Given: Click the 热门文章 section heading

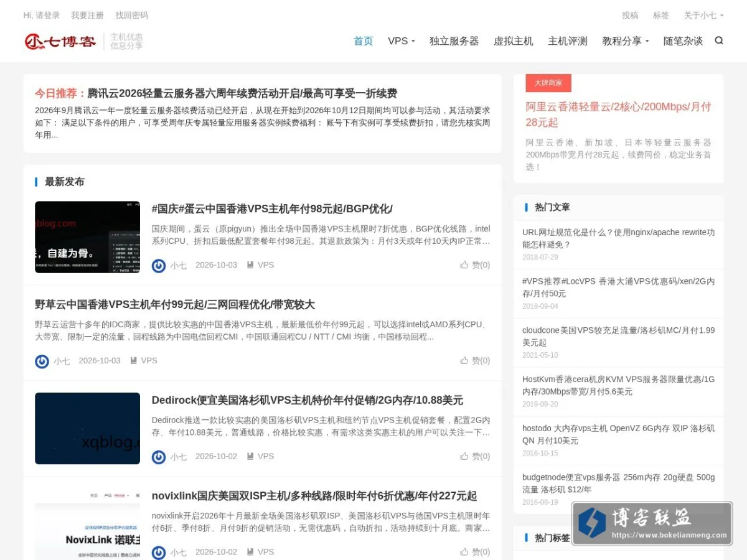Looking at the screenshot, I should click(552, 207).
